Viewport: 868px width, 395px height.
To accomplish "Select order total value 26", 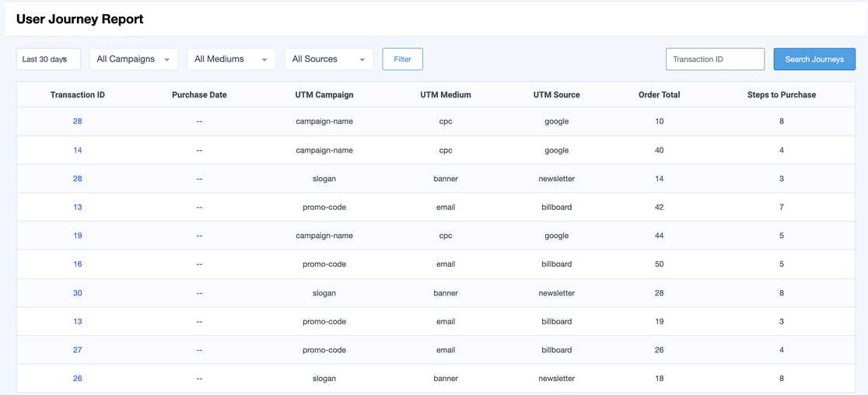I will point(660,350).
